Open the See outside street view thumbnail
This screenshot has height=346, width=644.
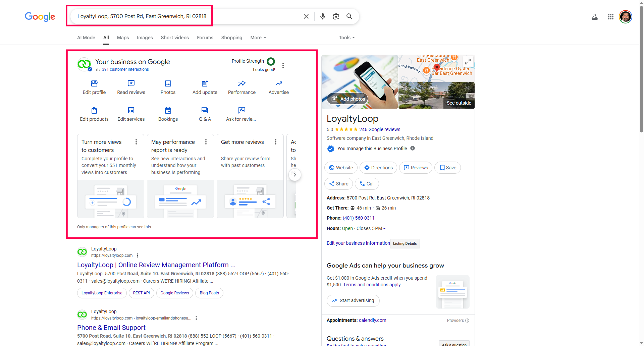436,96
